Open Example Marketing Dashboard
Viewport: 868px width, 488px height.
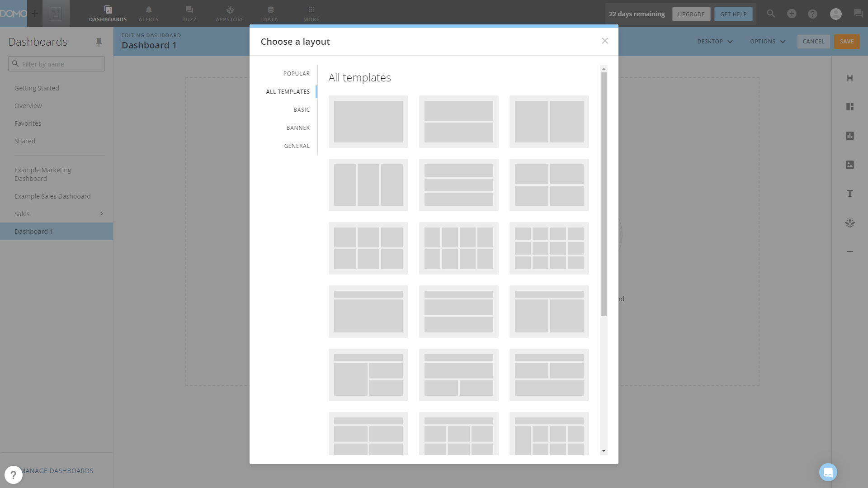click(x=43, y=174)
